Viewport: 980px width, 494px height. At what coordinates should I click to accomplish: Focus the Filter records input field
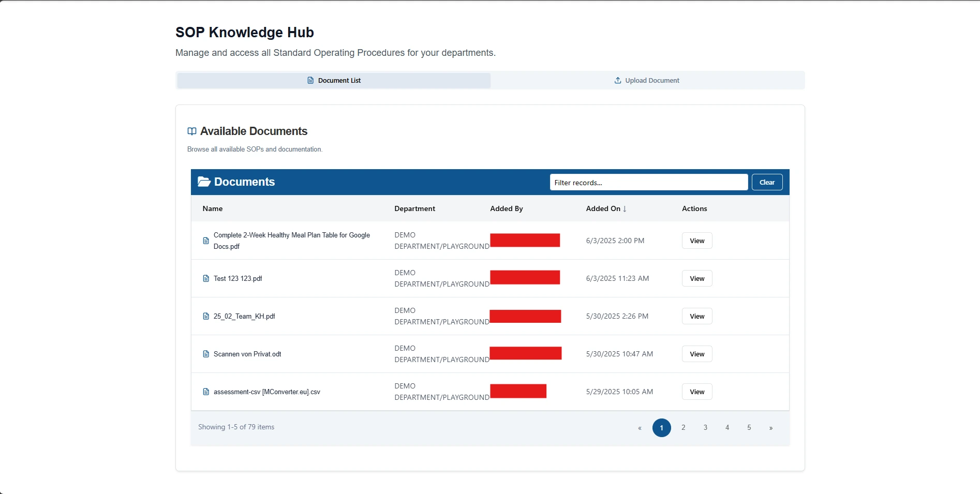click(x=649, y=182)
